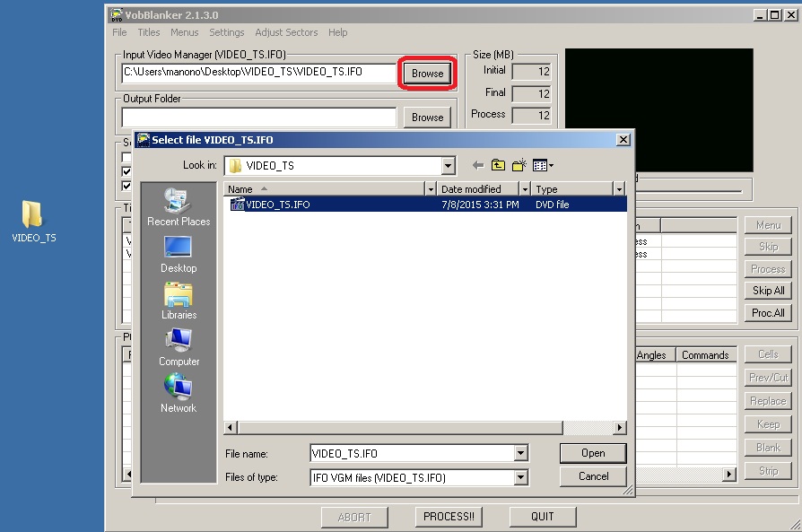Click the Select file dialog title icon
Screen dimensions: 802x532
[144, 140]
